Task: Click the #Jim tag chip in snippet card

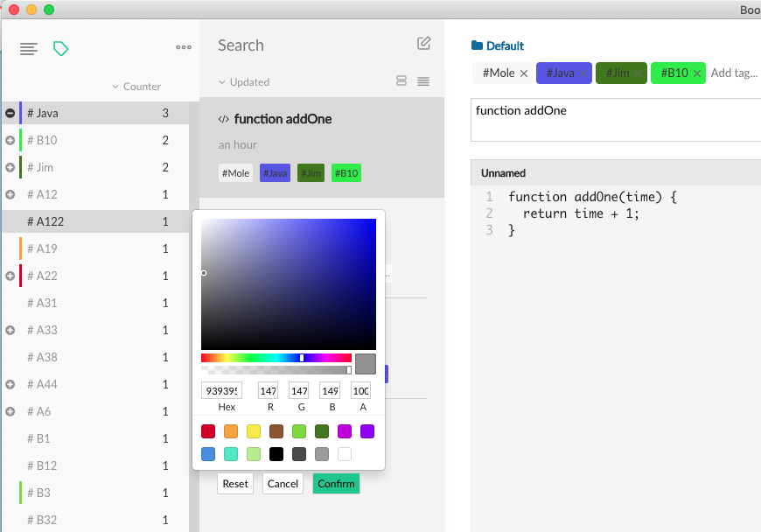Action: click(x=311, y=173)
